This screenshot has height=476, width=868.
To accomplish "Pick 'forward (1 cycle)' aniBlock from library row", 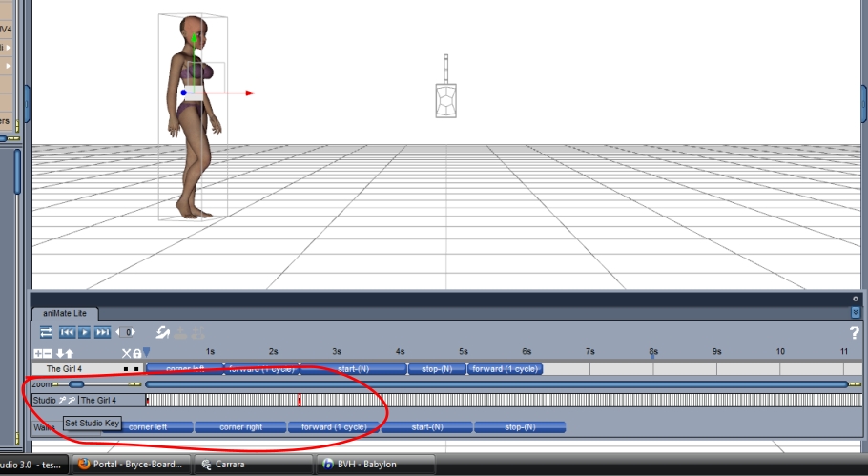I will 334,427.
